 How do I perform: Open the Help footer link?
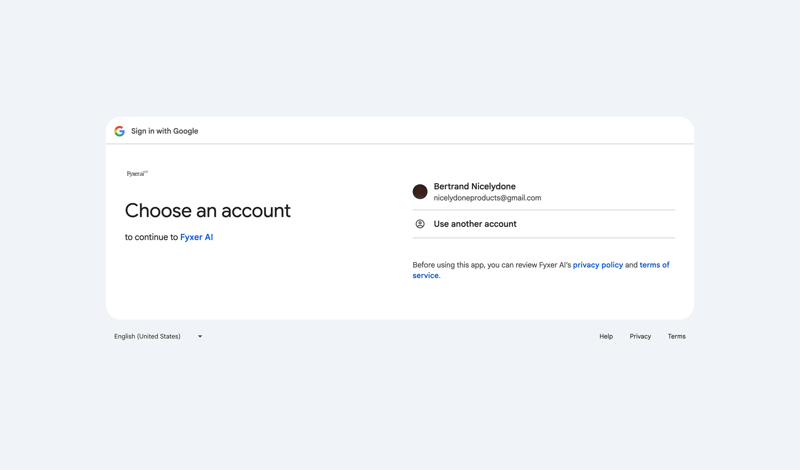(606, 337)
